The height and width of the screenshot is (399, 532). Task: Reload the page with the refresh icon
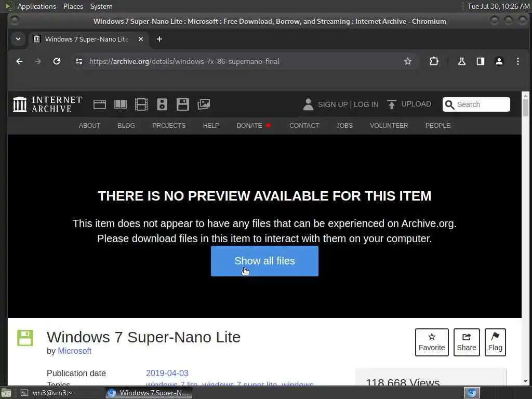(57, 61)
